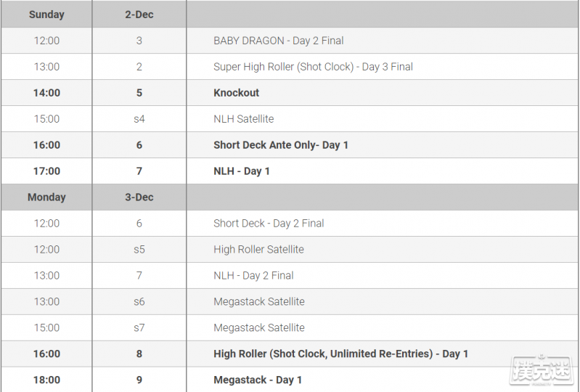The width and height of the screenshot is (580, 392).
Task: Click the NLH - Day 1 event
Action: coord(242,171)
